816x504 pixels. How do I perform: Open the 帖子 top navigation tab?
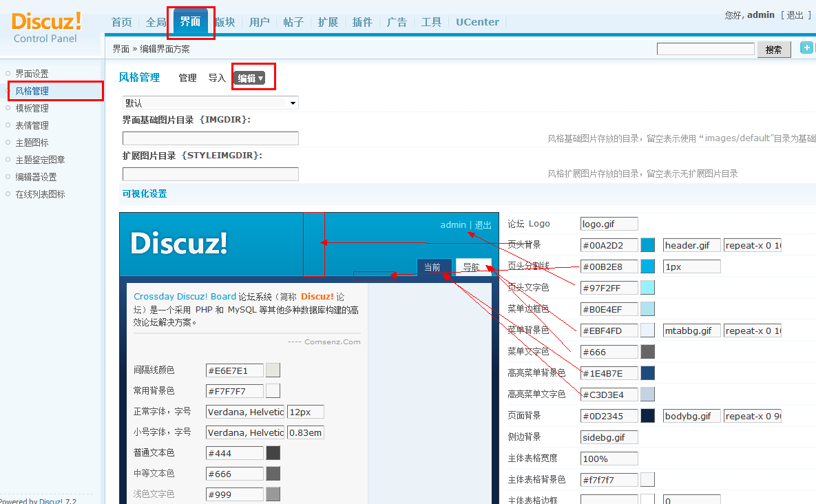tap(293, 22)
